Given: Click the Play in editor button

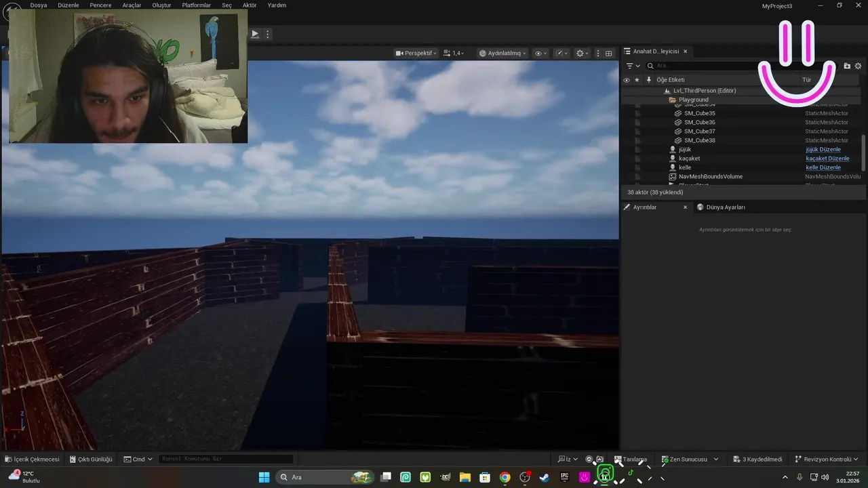Looking at the screenshot, I should (x=255, y=34).
